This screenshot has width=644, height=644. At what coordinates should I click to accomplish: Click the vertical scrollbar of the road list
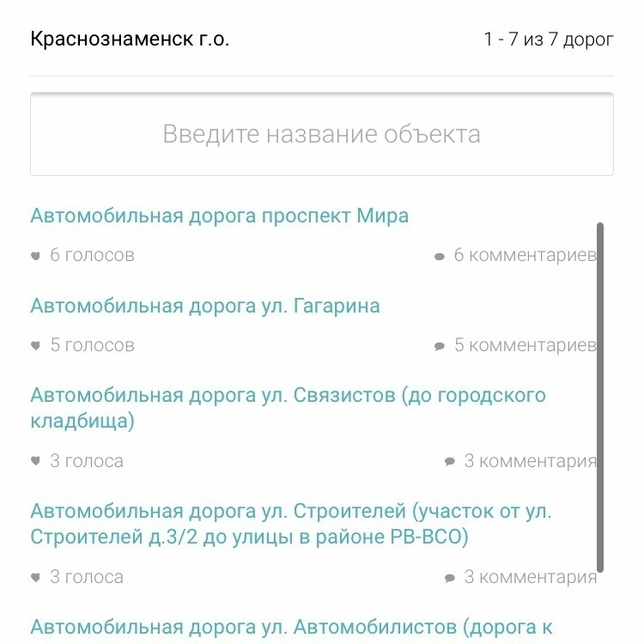tap(600, 398)
